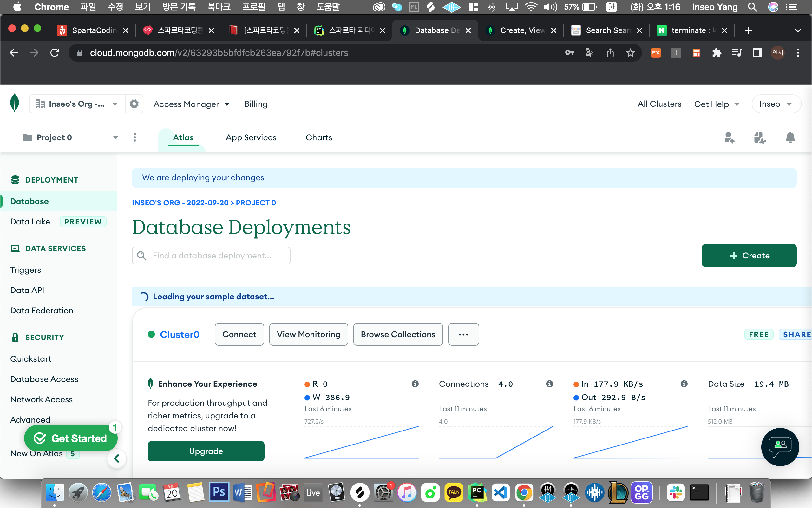
Task: Collapse the left sidebar navigation
Action: tap(117, 458)
